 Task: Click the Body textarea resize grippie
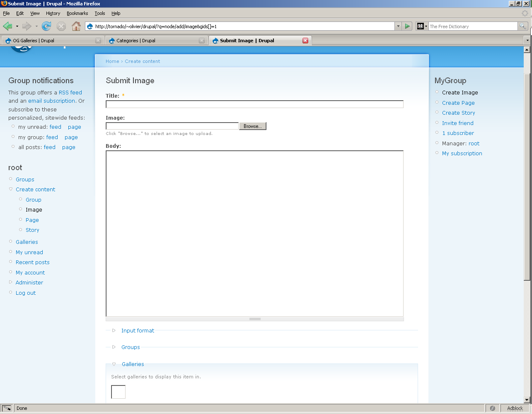tap(254, 319)
